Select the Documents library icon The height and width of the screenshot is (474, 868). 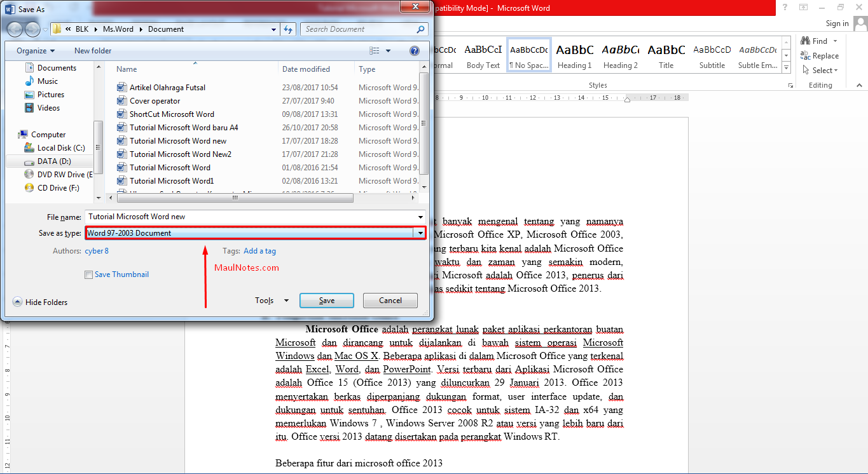point(29,68)
